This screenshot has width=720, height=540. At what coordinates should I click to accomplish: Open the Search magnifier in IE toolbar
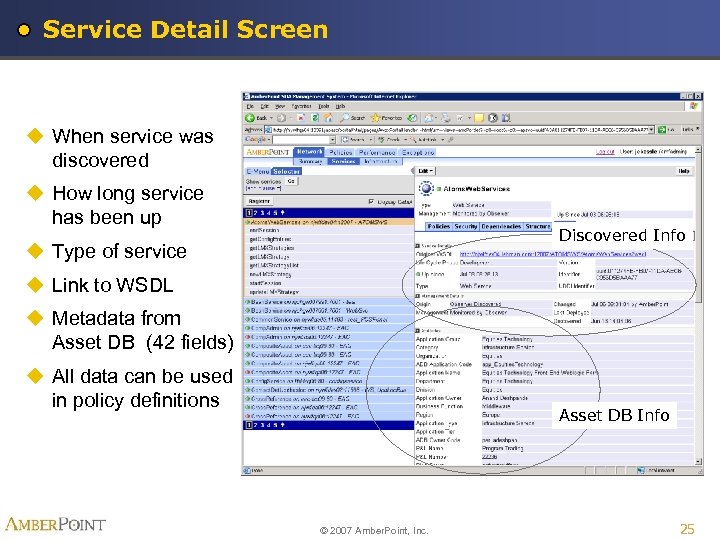click(x=344, y=118)
